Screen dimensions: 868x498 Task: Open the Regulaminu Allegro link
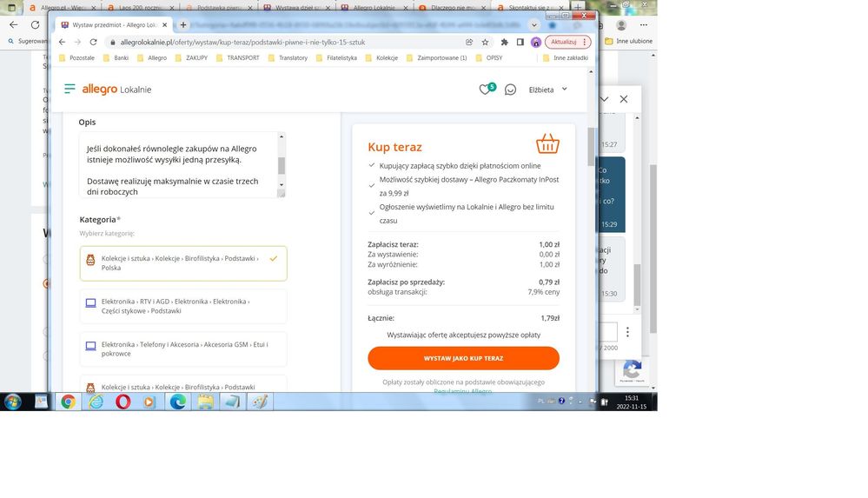(x=463, y=391)
